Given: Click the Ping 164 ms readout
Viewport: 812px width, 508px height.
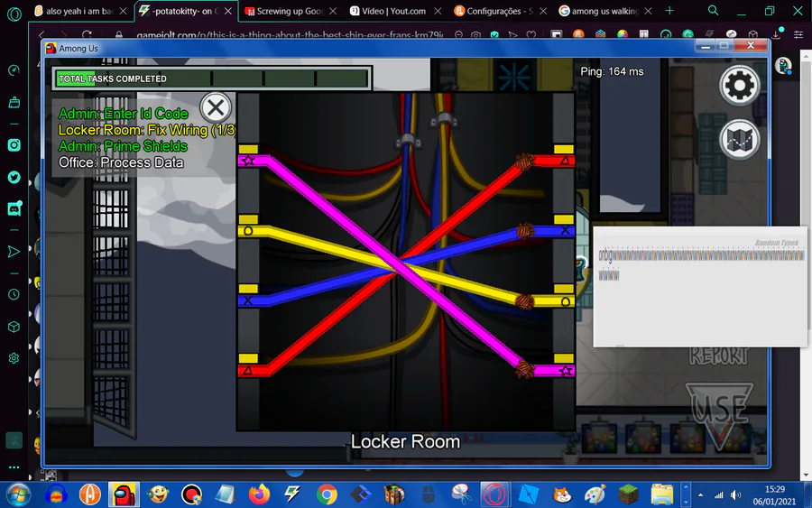Looking at the screenshot, I should pos(612,71).
